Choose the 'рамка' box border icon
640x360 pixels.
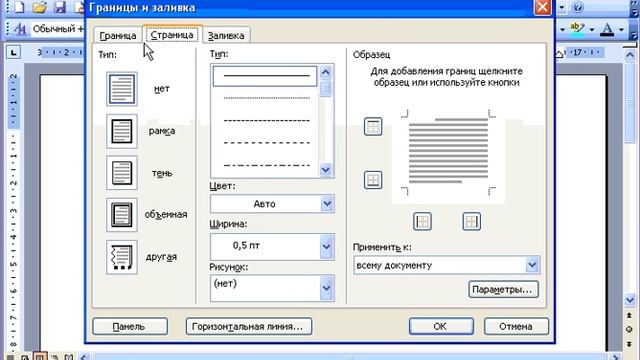122,131
